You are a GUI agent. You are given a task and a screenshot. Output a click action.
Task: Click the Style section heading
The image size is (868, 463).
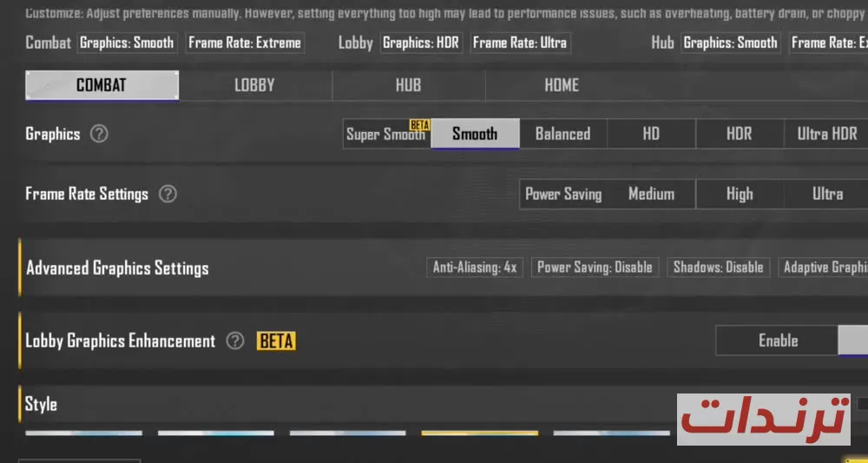[x=41, y=404]
